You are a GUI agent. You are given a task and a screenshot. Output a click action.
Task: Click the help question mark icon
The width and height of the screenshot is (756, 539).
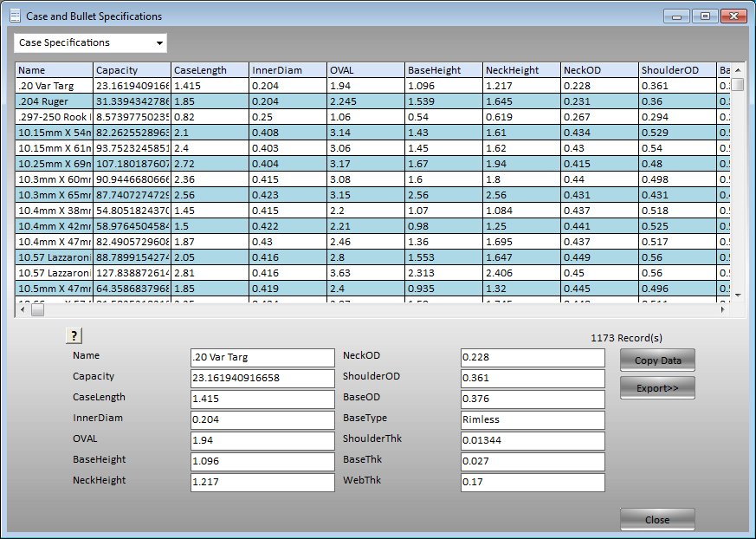point(74,335)
